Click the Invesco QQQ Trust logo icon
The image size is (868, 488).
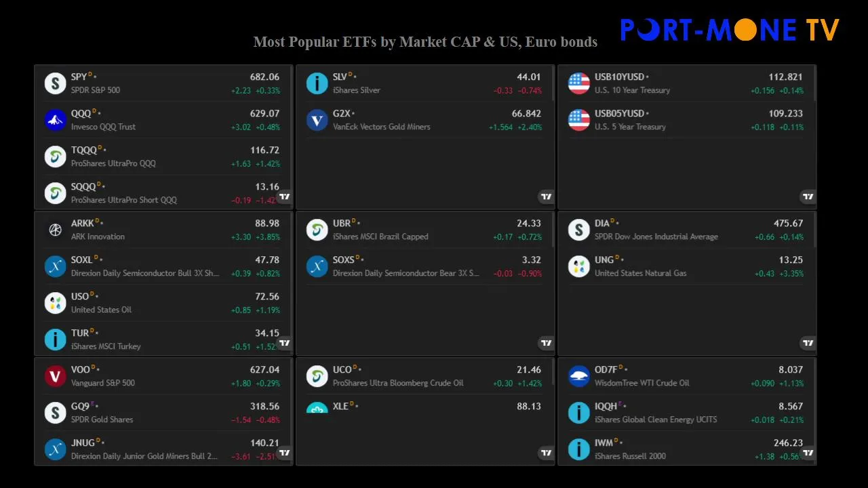[x=55, y=120]
